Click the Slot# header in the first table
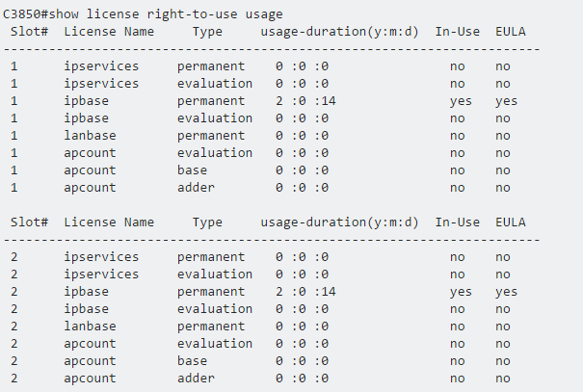583x392 pixels. click(x=29, y=32)
